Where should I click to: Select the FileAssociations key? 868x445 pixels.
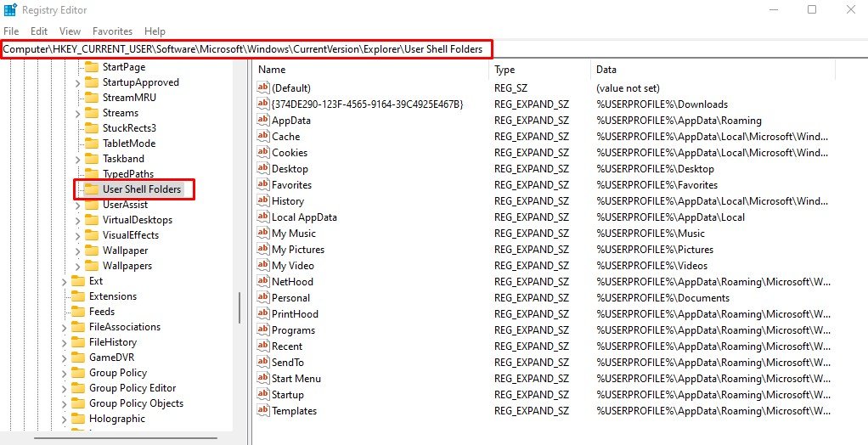pos(125,327)
